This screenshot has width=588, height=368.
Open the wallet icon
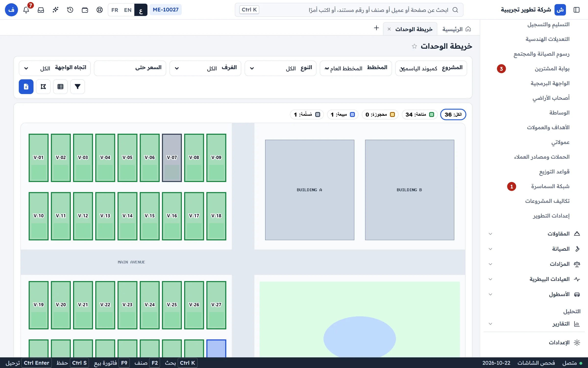[85, 10]
